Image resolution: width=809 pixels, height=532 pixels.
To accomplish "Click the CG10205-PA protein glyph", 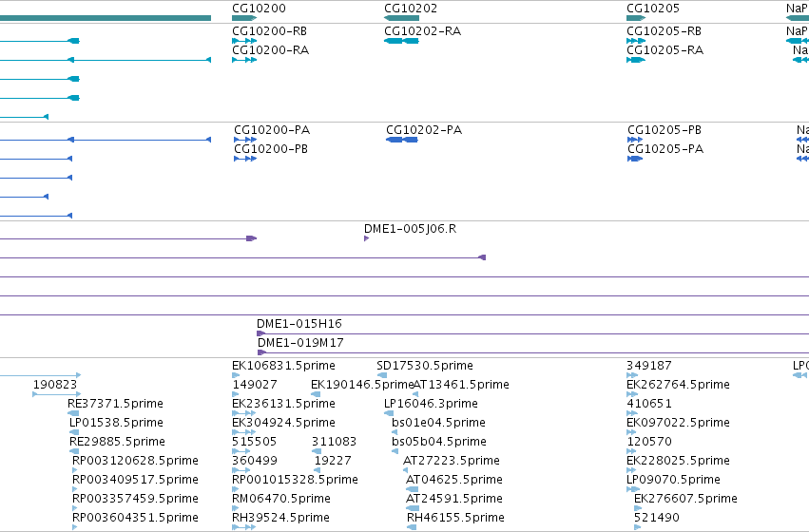I will (x=635, y=159).
